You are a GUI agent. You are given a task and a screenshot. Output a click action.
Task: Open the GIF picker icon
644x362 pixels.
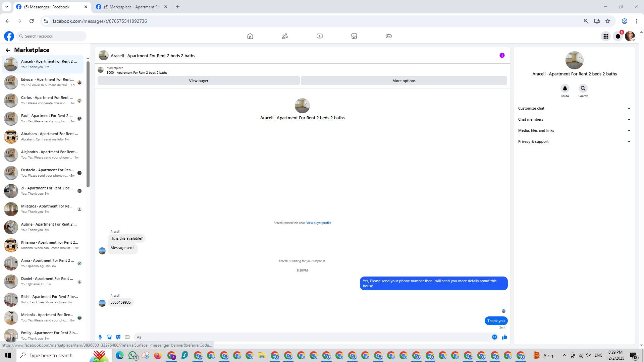[x=127, y=337]
